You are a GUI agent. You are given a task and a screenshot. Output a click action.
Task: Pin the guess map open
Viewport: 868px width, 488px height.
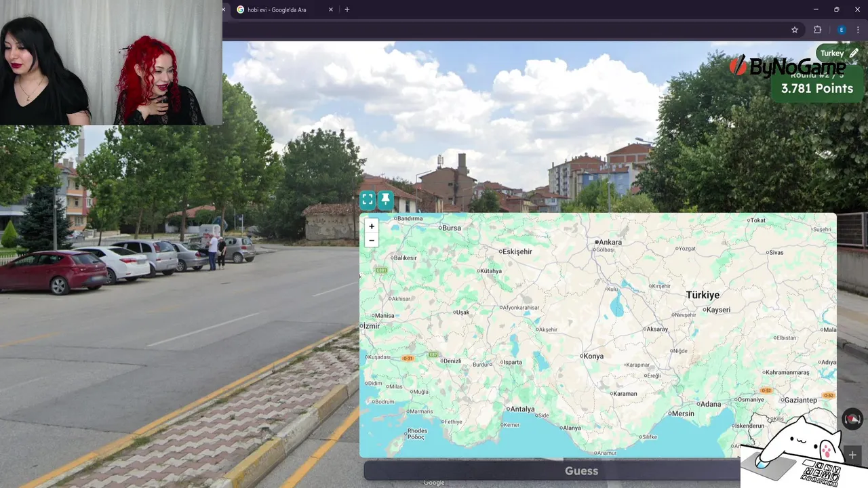coord(385,199)
